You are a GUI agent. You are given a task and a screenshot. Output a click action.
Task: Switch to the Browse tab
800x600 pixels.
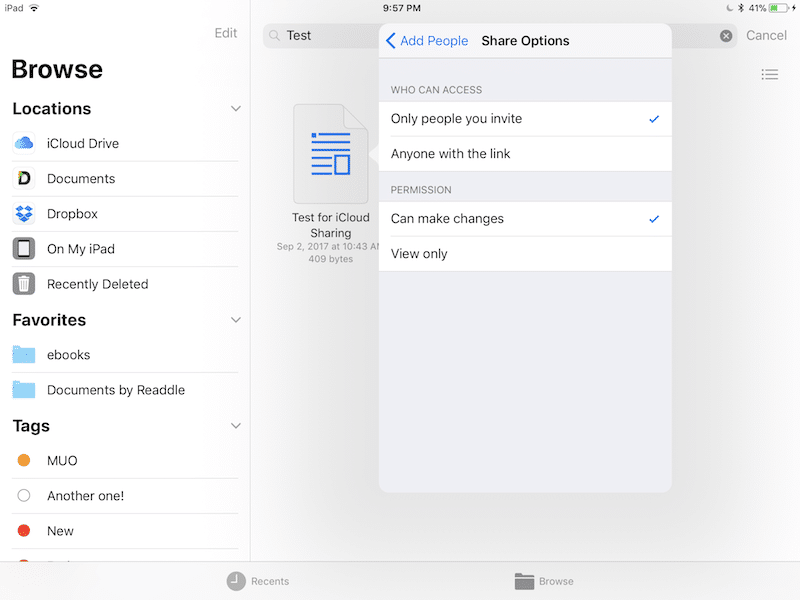[544, 581]
